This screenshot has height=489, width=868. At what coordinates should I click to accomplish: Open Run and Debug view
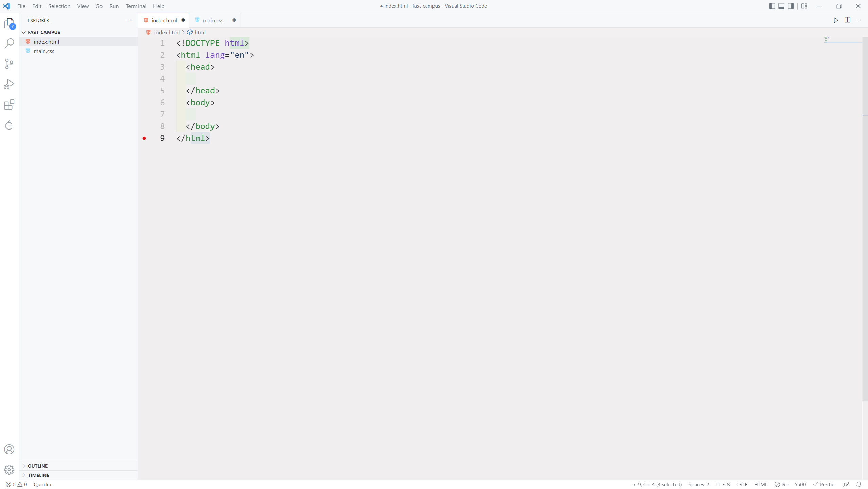pyautogui.click(x=10, y=84)
